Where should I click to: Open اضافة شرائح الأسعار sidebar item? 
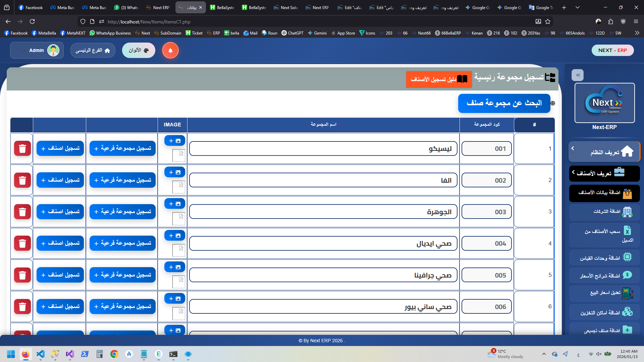(x=604, y=276)
